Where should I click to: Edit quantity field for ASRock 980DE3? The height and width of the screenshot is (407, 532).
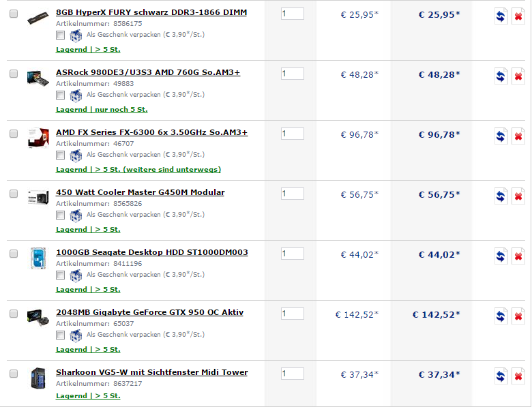pyautogui.click(x=293, y=74)
